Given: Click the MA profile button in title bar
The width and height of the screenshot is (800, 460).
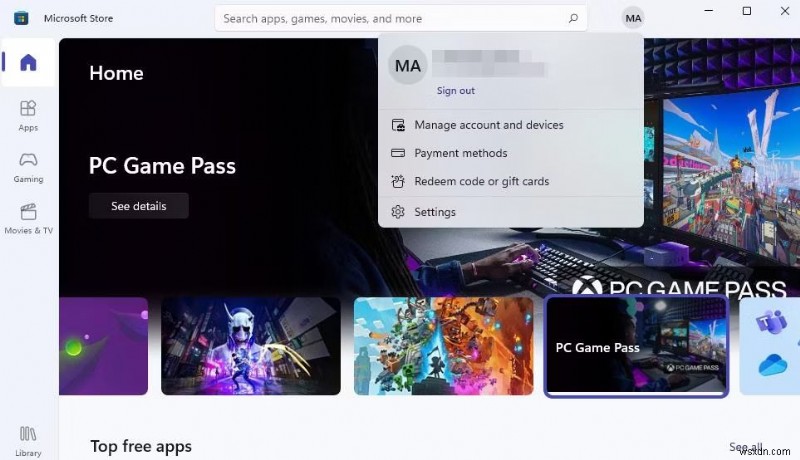Looking at the screenshot, I should (x=633, y=18).
